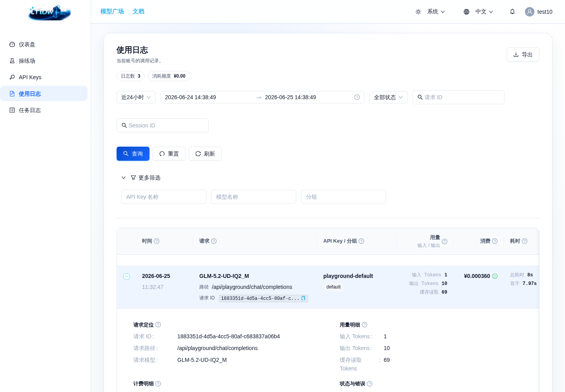Open the 仪表盘 dashboard sidebar item
Screen dimensions: 565x392
pos(44,44)
